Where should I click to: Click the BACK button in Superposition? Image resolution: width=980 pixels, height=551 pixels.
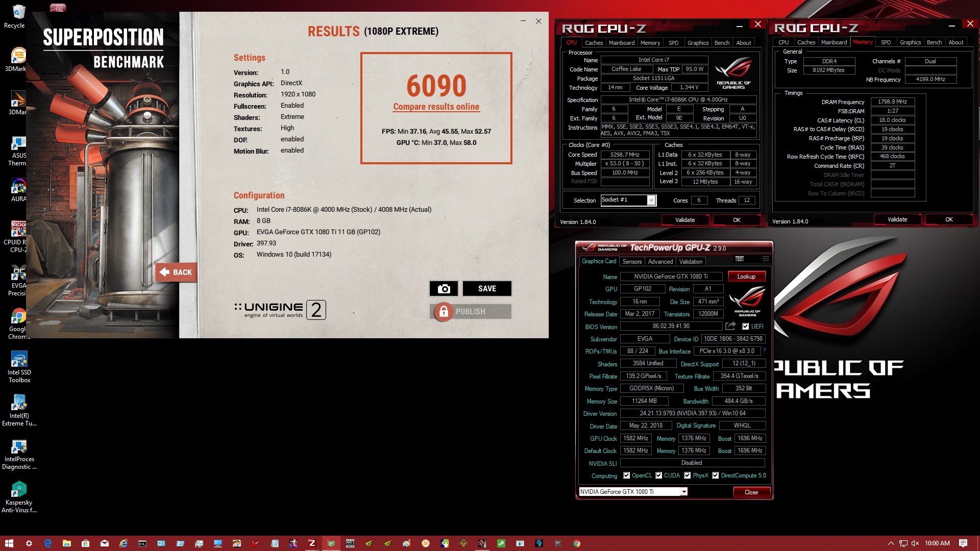[176, 272]
